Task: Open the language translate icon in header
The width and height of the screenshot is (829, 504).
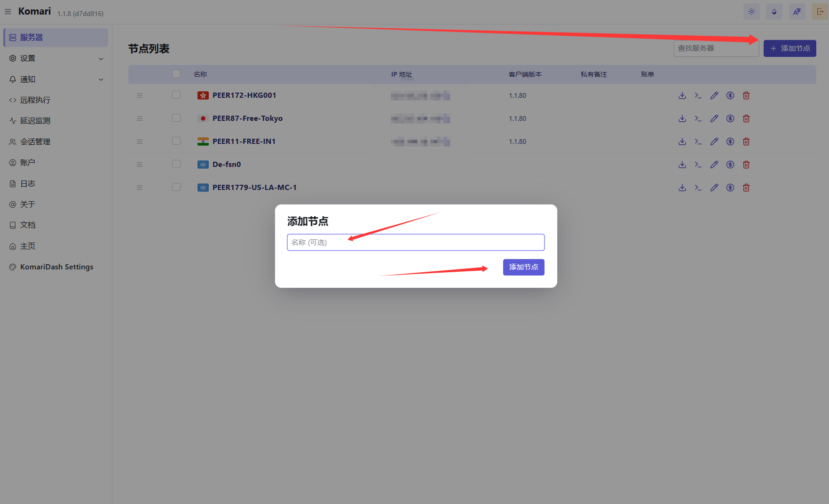Action: [797, 12]
